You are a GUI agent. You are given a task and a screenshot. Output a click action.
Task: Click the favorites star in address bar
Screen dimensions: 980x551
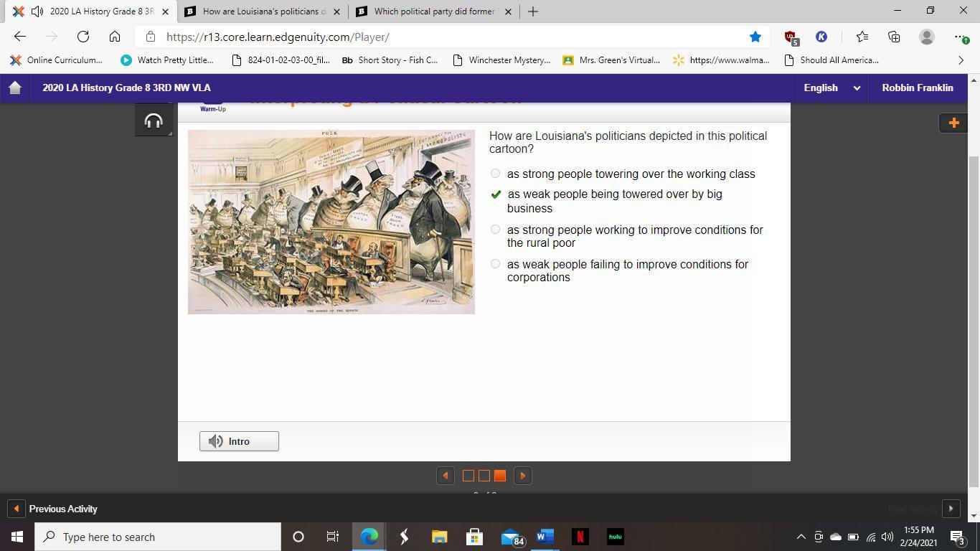(755, 37)
